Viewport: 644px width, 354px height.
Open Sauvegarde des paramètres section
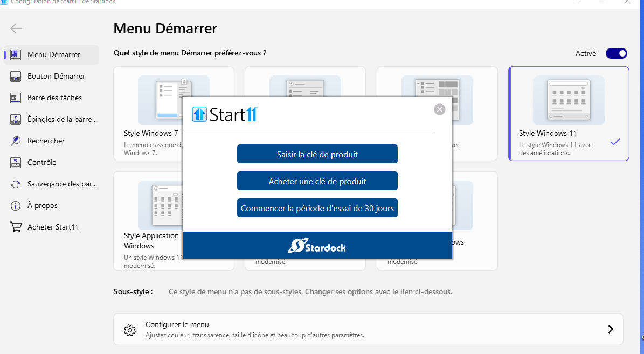[x=51, y=184]
